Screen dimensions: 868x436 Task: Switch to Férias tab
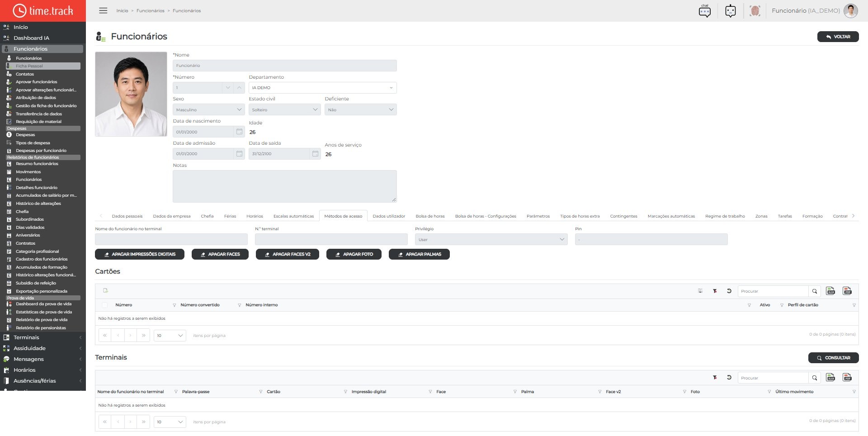(x=230, y=216)
